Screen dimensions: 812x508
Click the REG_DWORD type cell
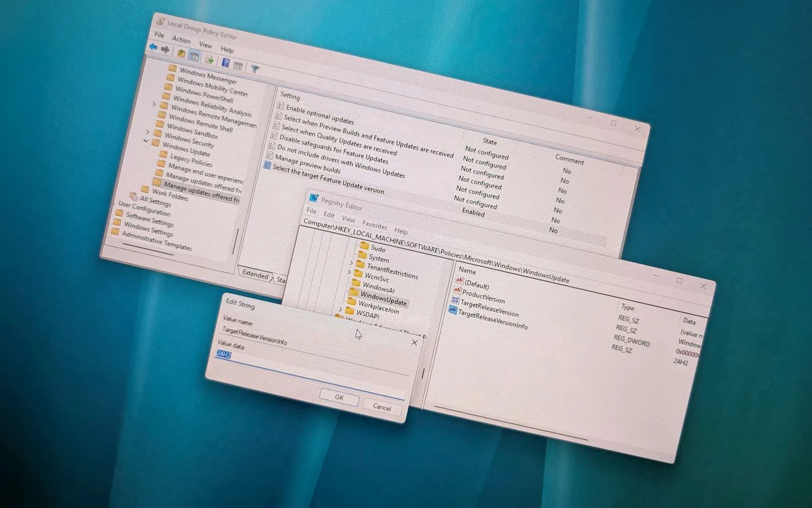click(632, 340)
